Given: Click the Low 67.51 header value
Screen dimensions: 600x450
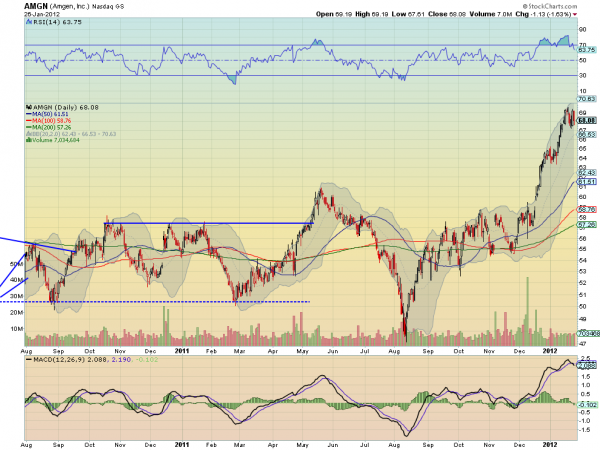Looking at the screenshot, I should tap(408, 14).
